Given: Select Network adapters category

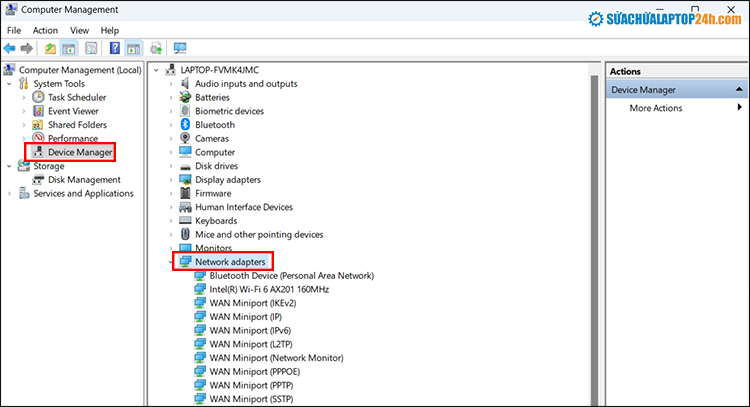Looking at the screenshot, I should 230,262.
